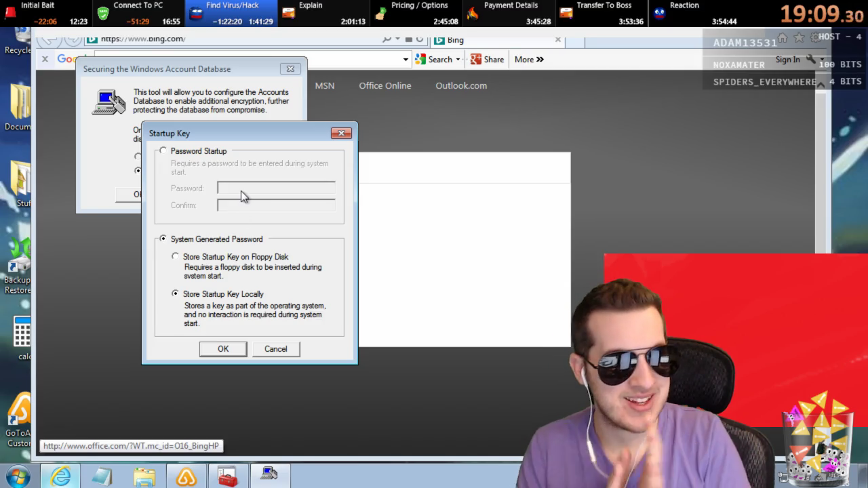This screenshot has width=868, height=488.
Task: Select the System Generated Password option
Action: [x=163, y=239]
